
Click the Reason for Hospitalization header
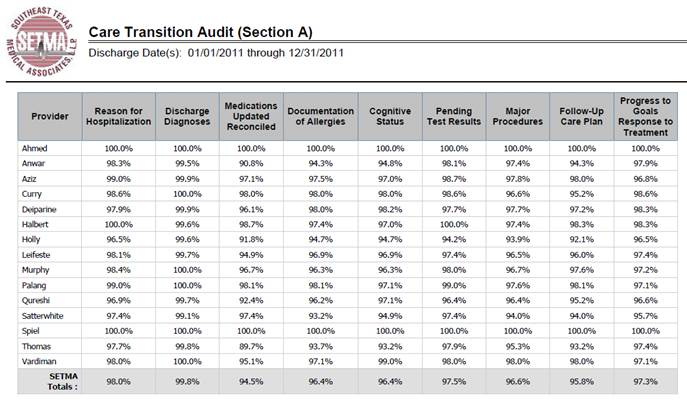click(x=118, y=117)
